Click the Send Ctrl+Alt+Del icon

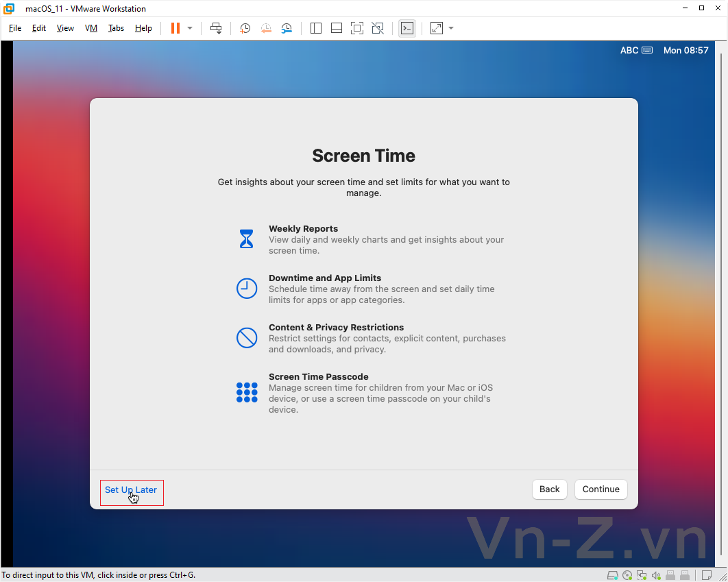[216, 28]
